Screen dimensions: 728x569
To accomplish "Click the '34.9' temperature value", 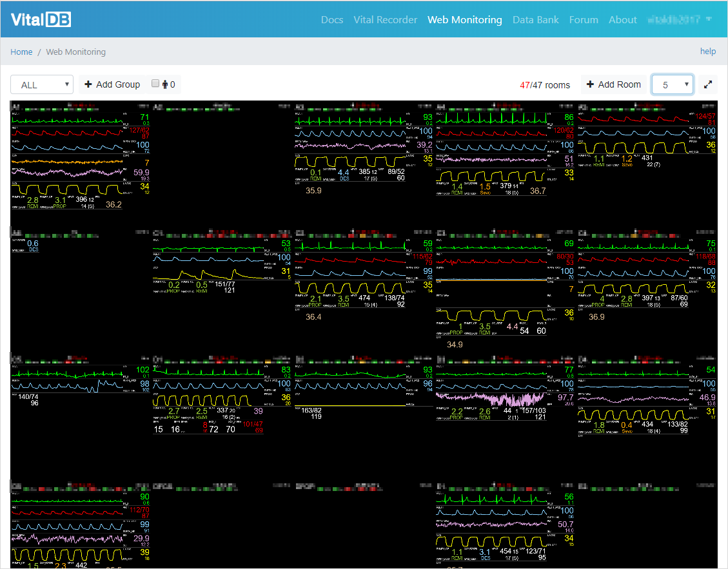I will tap(455, 345).
